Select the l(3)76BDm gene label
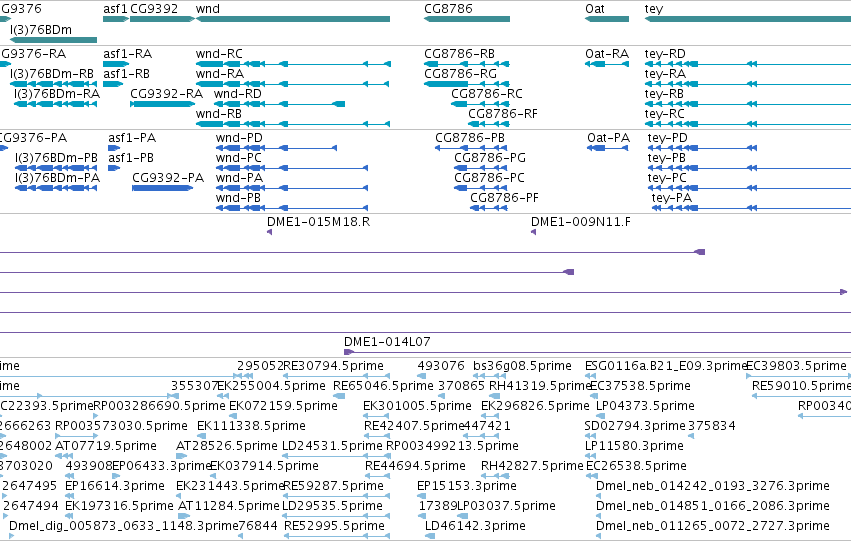Screen dimensions: 851x541 pyautogui.click(x=41, y=29)
